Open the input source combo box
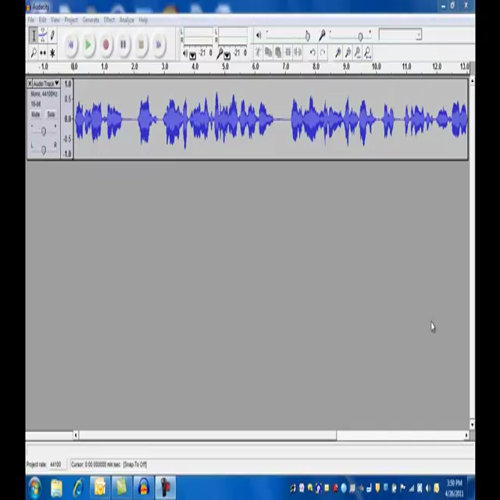Viewport: 500px width, 500px height. point(400,35)
